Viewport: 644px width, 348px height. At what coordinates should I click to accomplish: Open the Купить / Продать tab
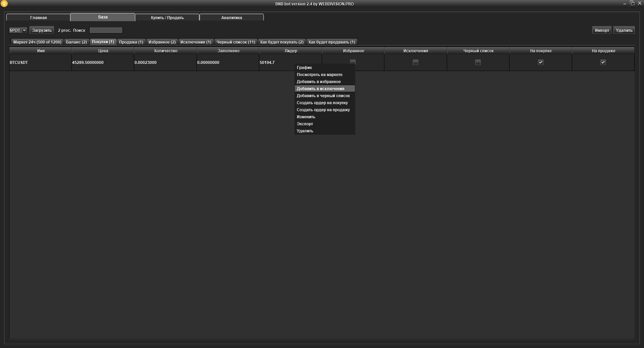pos(167,17)
